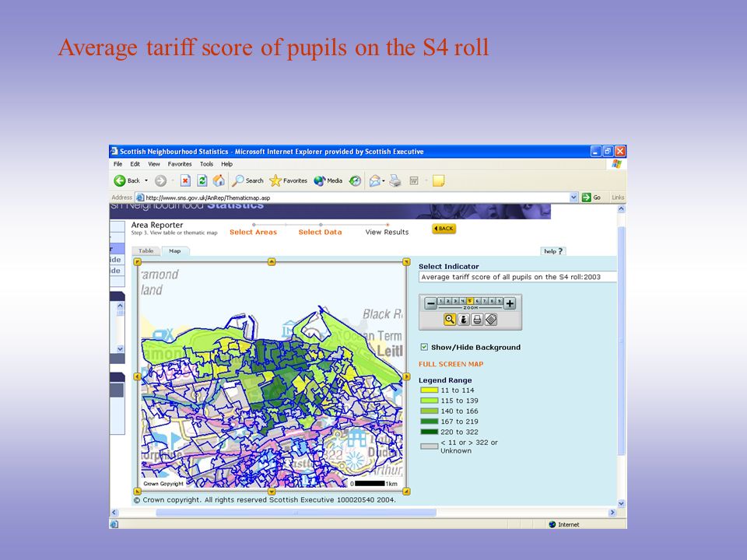Click the vertical scrollbar down arrow

coord(621,503)
